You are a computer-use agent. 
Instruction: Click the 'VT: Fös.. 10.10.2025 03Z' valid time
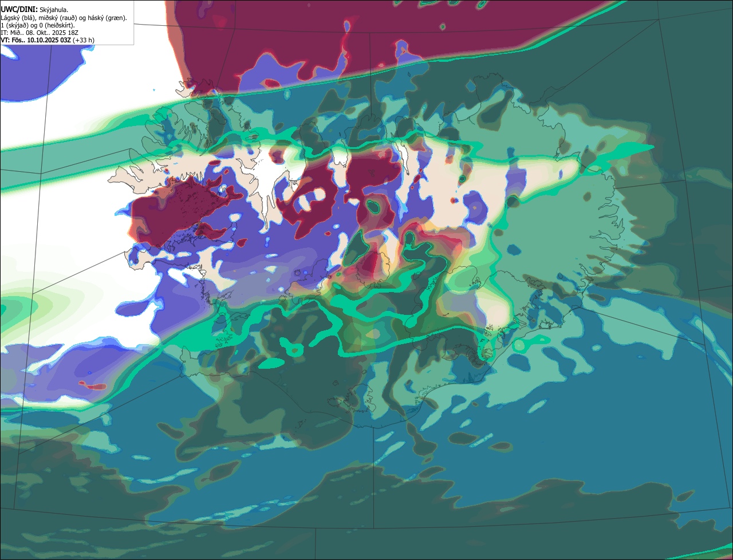[36, 40]
